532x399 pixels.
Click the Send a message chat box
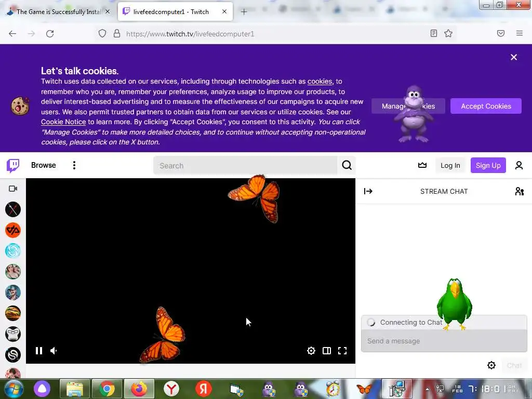tap(444, 341)
